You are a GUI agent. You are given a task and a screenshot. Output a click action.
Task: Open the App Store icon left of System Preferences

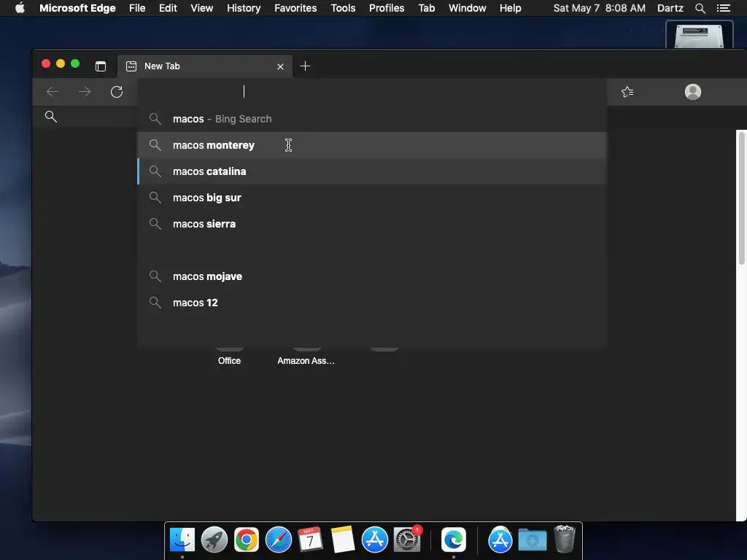click(375, 540)
